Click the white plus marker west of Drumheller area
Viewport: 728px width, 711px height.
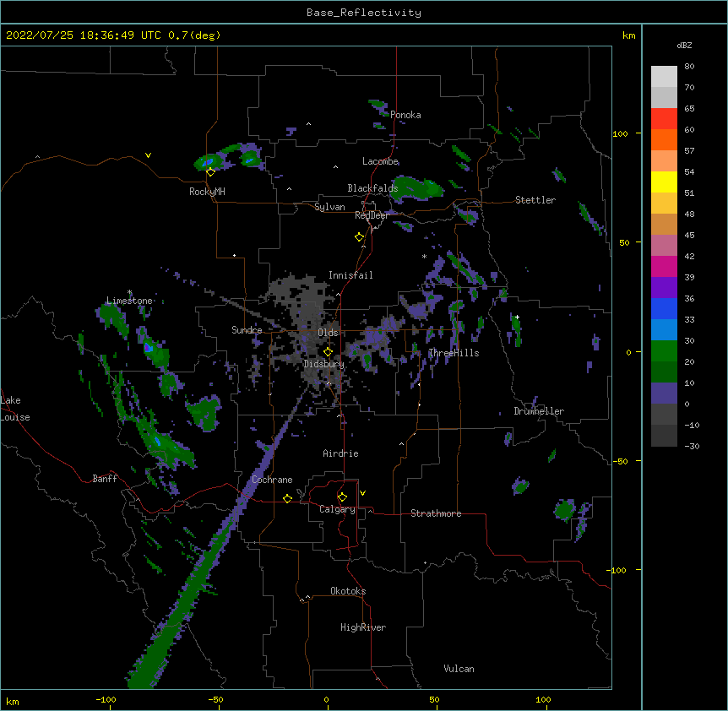(x=517, y=317)
